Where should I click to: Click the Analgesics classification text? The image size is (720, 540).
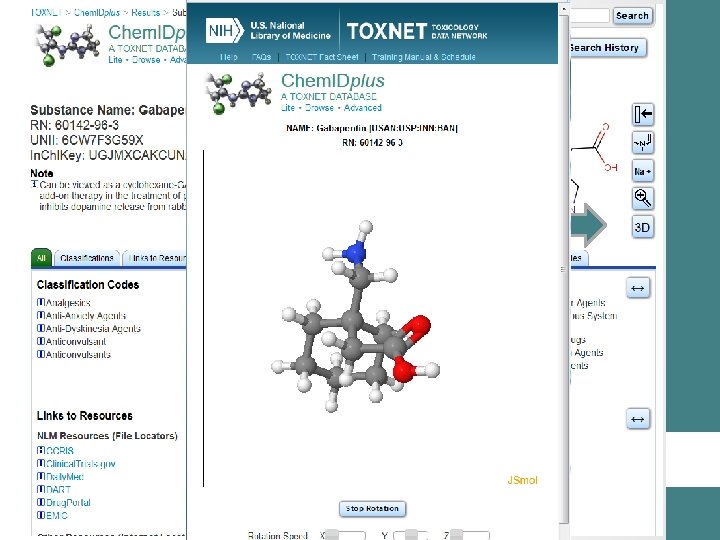tap(68, 303)
